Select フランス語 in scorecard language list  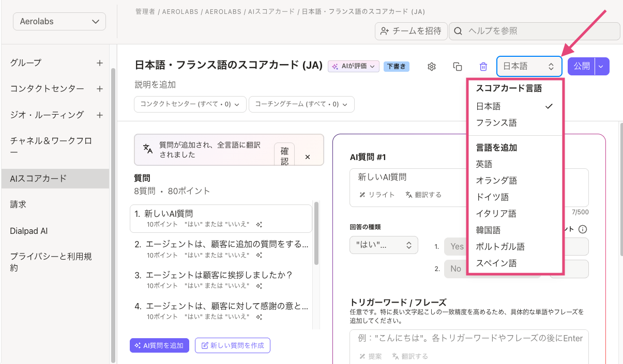coord(514,123)
